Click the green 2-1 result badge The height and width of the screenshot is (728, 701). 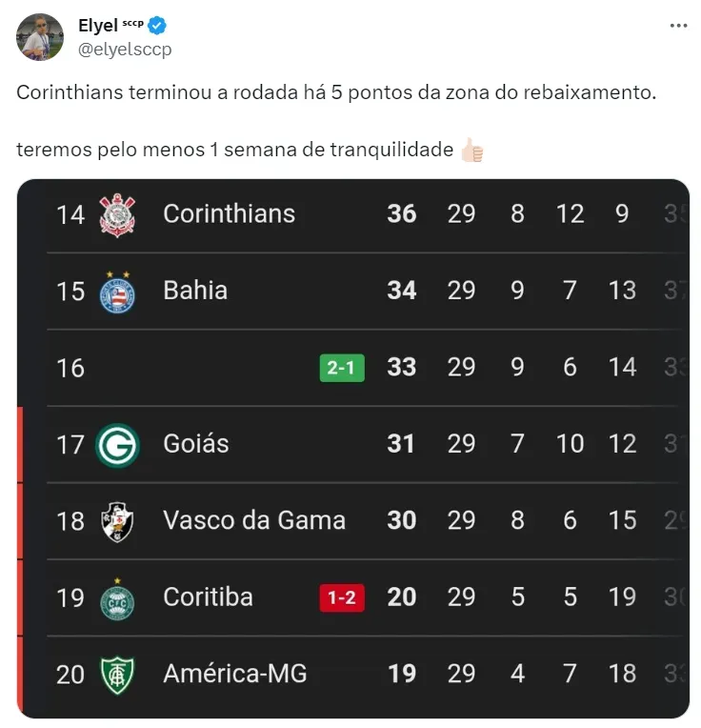coord(342,368)
